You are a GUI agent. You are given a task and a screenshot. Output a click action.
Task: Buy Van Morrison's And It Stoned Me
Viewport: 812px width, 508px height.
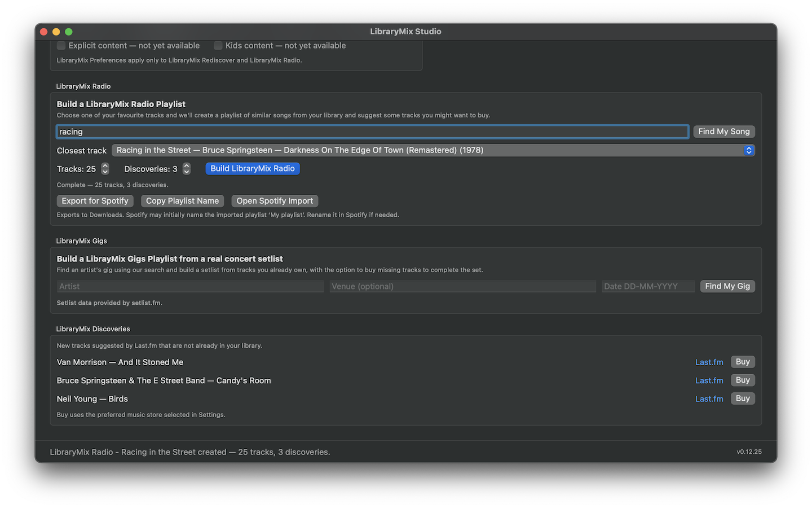pos(743,362)
